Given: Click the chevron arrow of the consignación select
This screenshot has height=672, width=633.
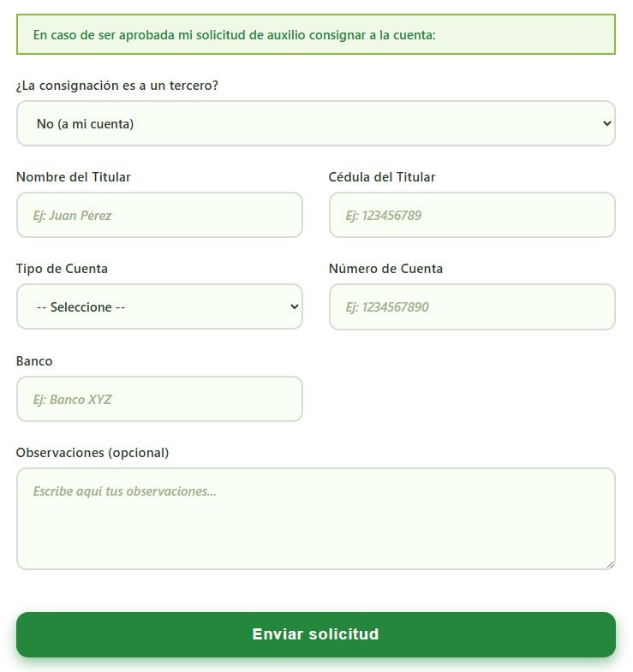Looking at the screenshot, I should [607, 123].
